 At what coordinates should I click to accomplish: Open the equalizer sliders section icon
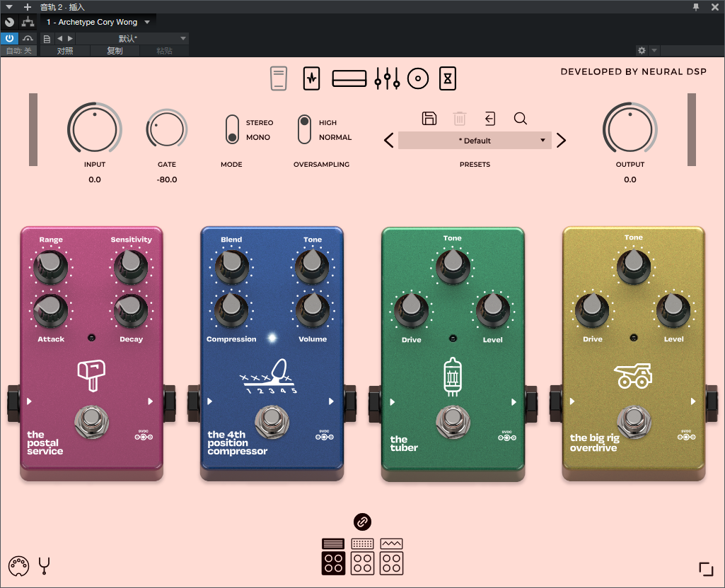pyautogui.click(x=387, y=78)
